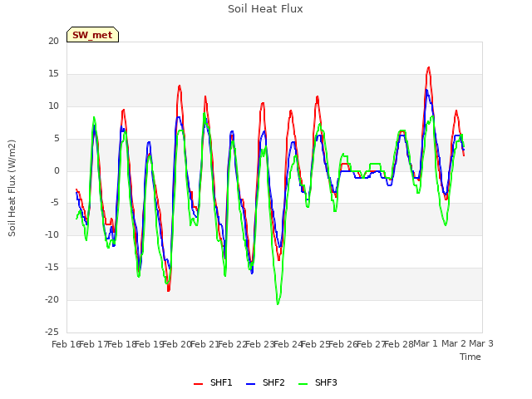Click the Mar 3 date axis label
This screenshot has width=532, height=399.
[481, 343]
